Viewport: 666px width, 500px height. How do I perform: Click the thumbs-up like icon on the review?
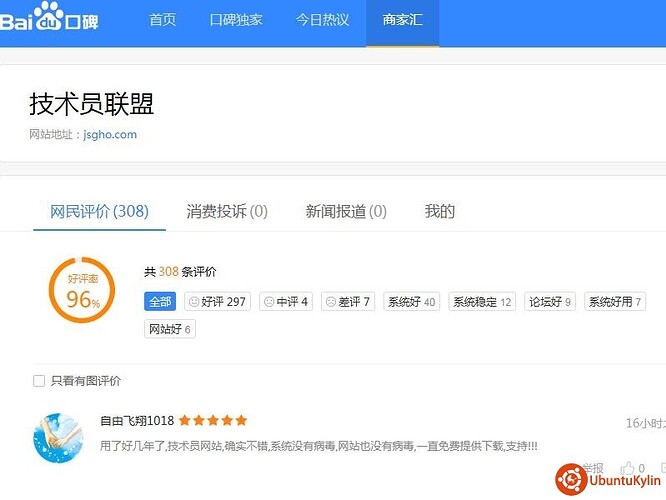coord(627,468)
